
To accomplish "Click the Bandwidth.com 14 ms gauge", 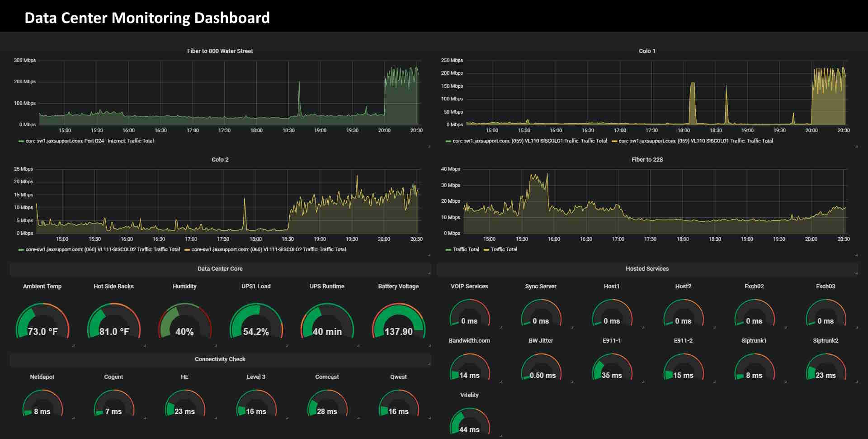I will click(x=470, y=367).
